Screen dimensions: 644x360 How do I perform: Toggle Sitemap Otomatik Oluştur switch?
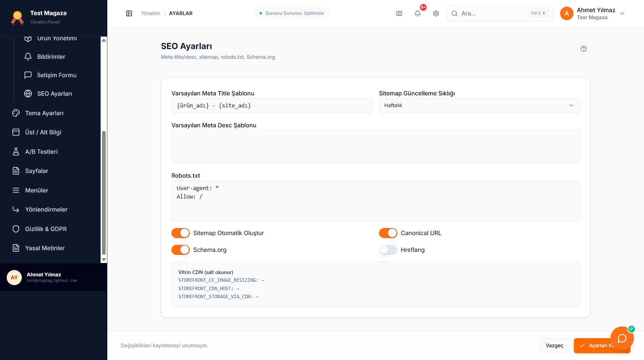click(180, 233)
